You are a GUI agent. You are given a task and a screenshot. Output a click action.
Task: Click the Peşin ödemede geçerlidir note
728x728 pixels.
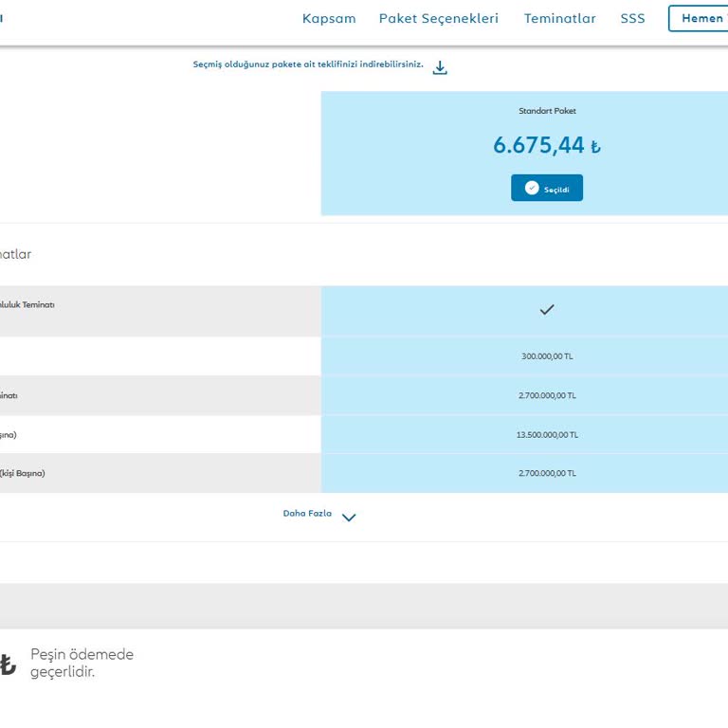[82, 664]
